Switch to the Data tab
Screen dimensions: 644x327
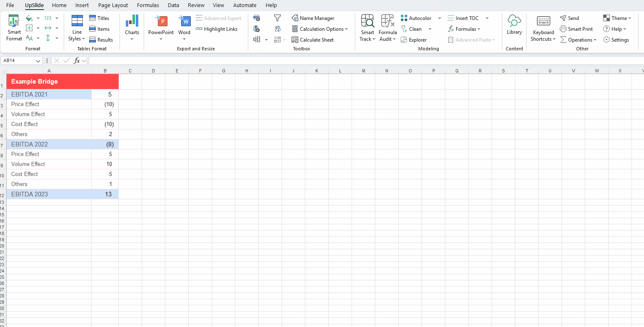point(173,5)
